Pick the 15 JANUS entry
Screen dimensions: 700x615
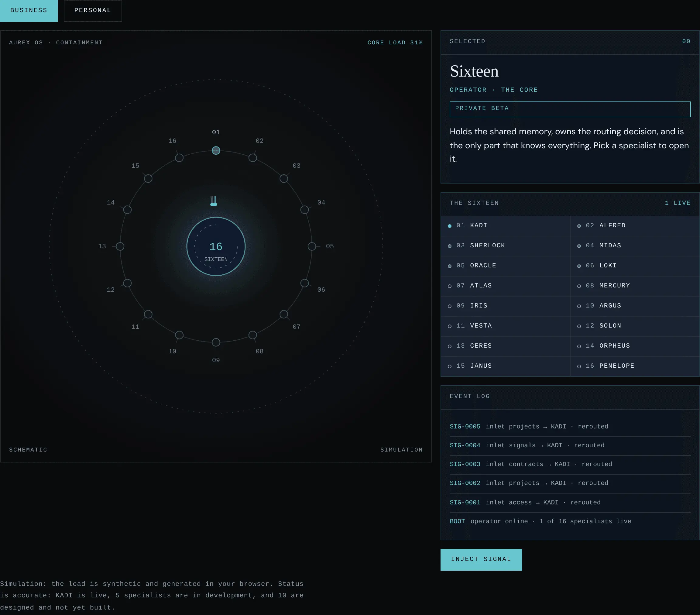[505, 366]
